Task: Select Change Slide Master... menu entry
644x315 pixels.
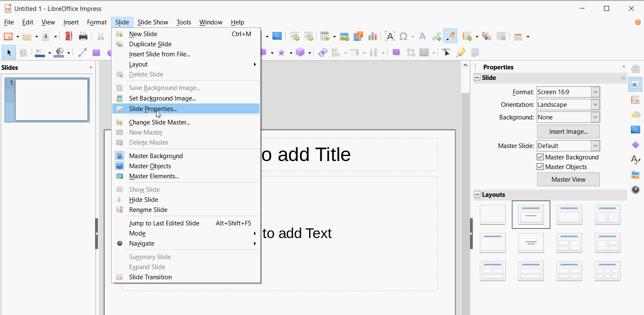Action: coord(186,122)
